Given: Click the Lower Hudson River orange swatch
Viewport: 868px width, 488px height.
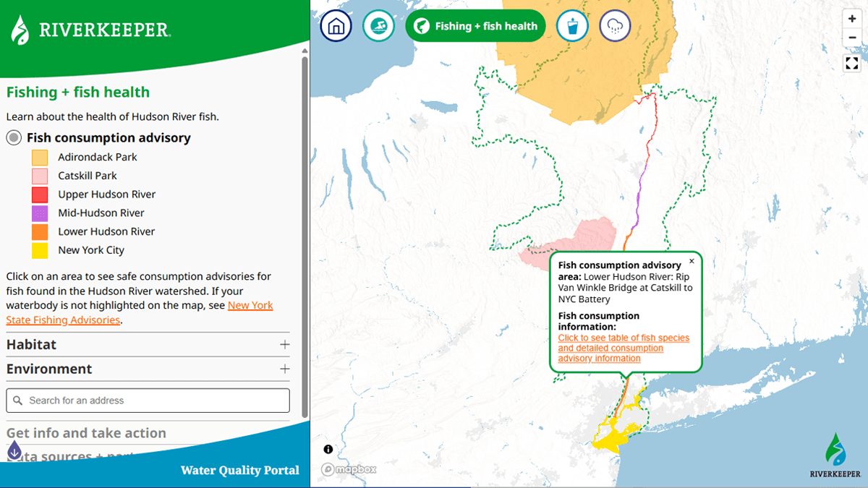Looking at the screenshot, I should [40, 232].
